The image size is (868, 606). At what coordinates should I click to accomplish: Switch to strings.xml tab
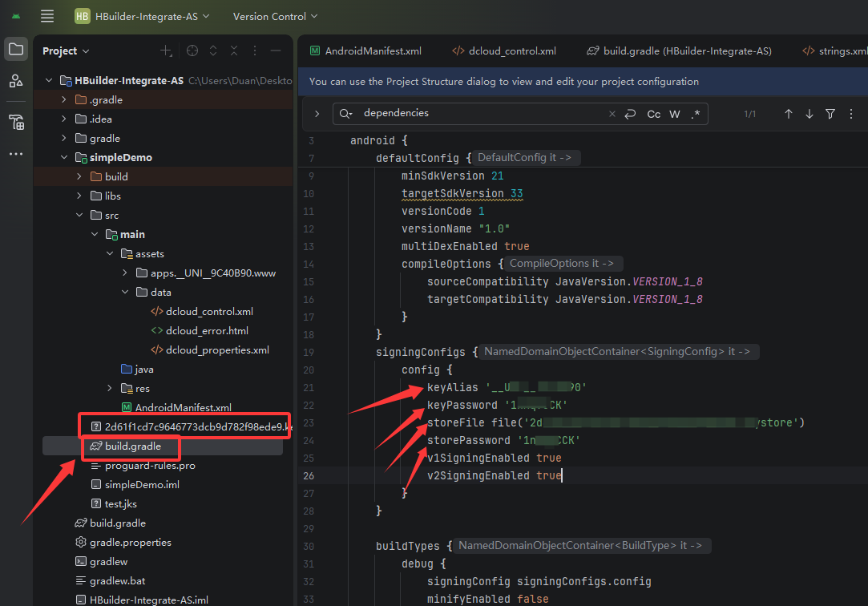(x=835, y=51)
